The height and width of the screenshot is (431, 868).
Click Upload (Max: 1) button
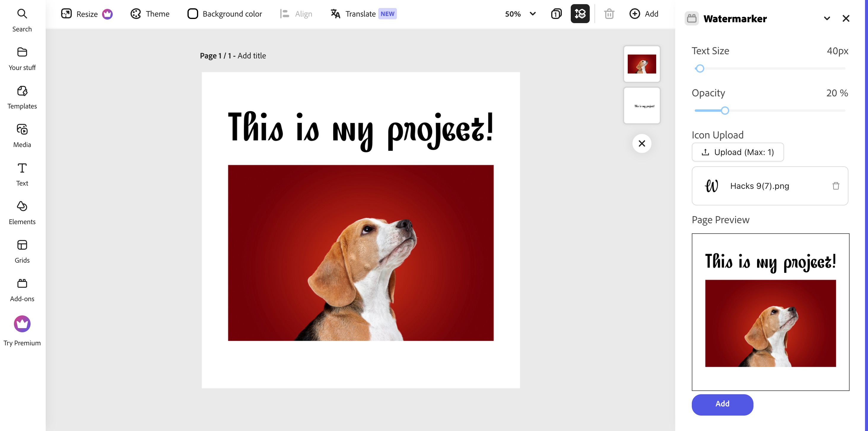(x=737, y=152)
